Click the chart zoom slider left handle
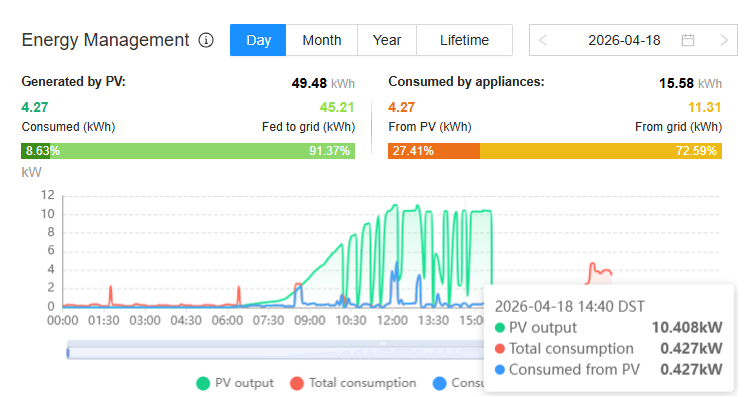The height and width of the screenshot is (397, 752). click(x=68, y=353)
